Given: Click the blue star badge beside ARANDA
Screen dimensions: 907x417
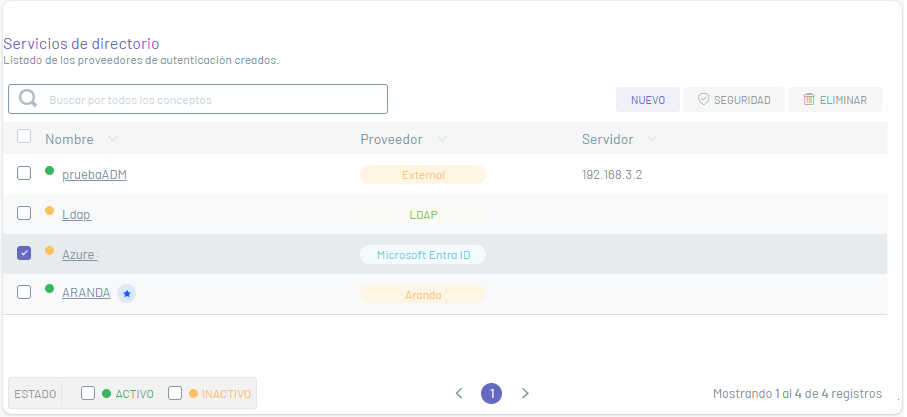Looking at the screenshot, I should tap(127, 294).
